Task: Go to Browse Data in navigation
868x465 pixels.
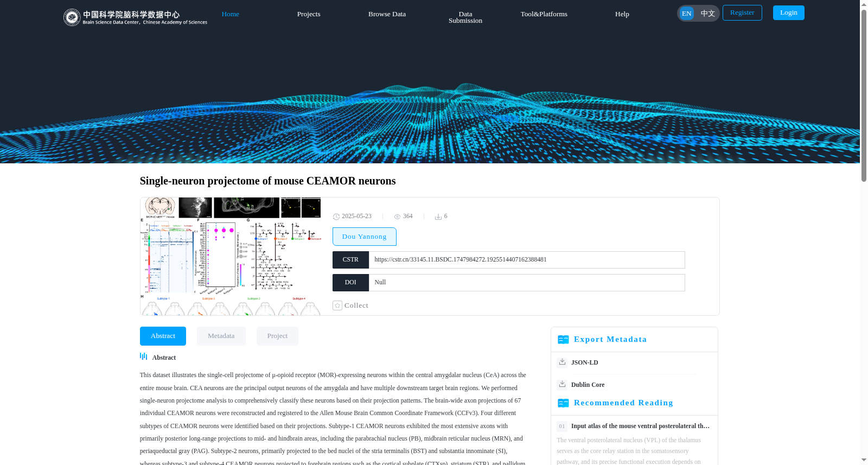Action: 387,14
